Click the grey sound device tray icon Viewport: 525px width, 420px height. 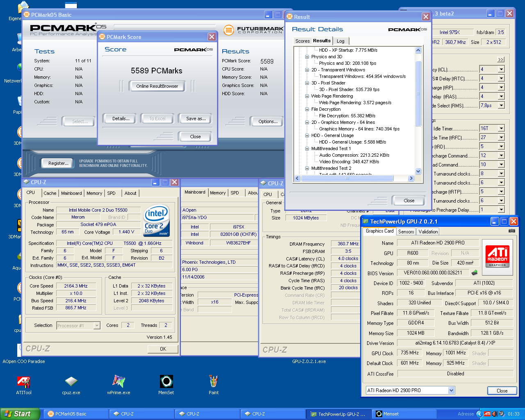[x=502, y=414]
